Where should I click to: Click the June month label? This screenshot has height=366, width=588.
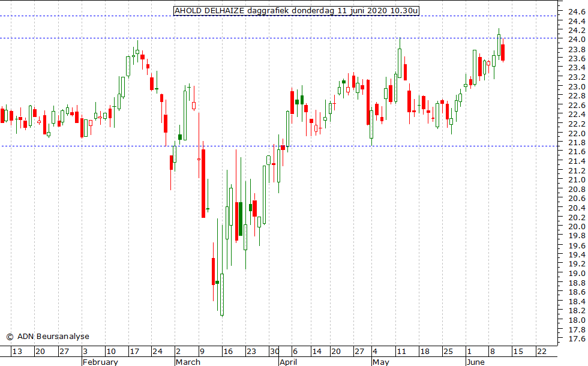click(x=475, y=362)
